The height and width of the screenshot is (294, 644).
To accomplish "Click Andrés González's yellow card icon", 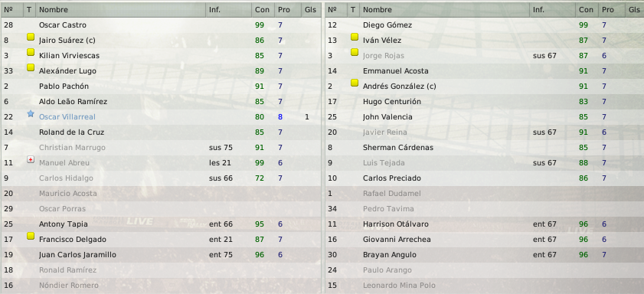I will (x=355, y=83).
